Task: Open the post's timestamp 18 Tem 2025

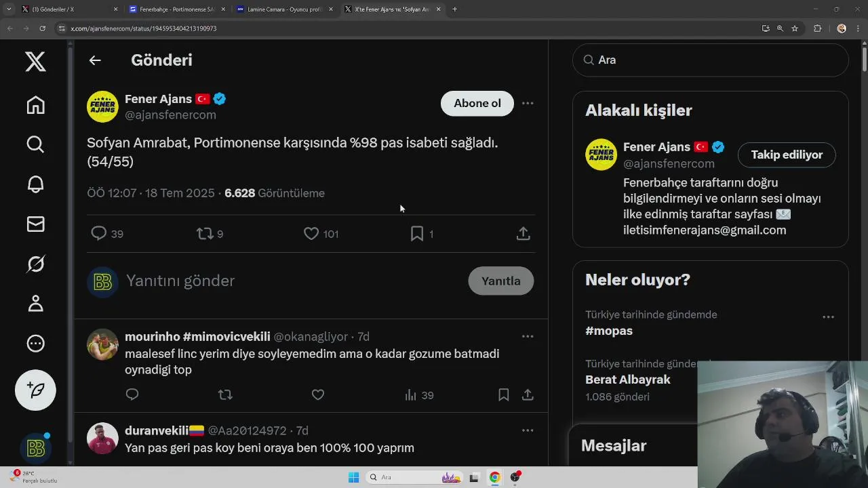Action: point(151,193)
